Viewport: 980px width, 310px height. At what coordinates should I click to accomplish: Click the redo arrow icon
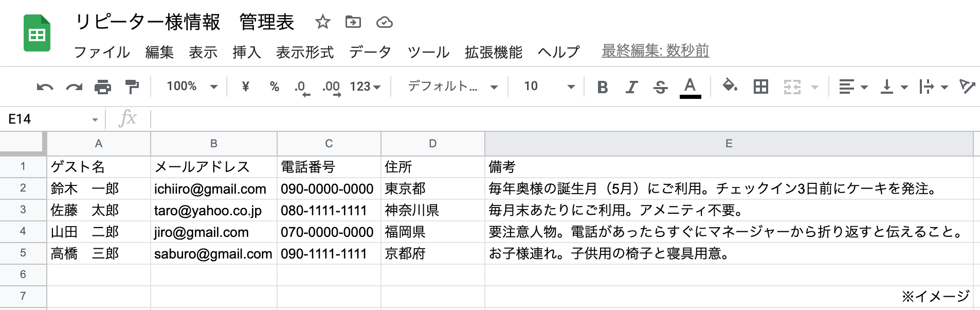coord(74,87)
